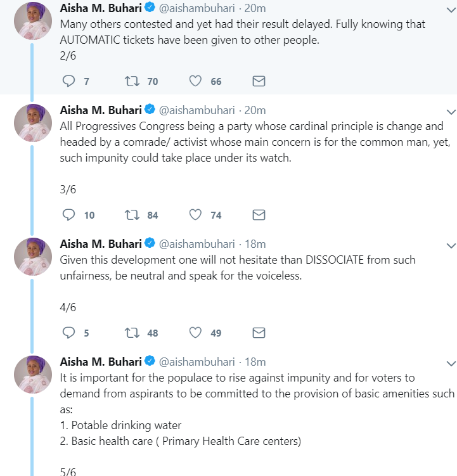Reply to the 2/6 tweet
Image resolution: width=457 pixels, height=476 pixels.
(69, 81)
